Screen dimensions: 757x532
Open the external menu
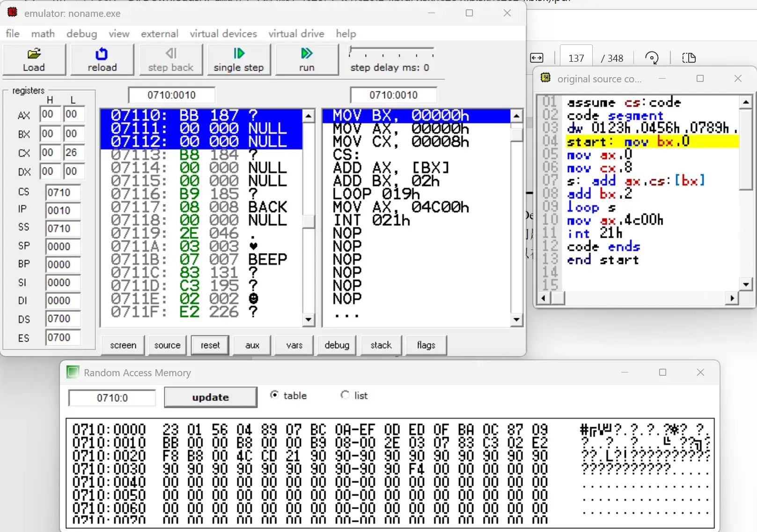pos(160,34)
